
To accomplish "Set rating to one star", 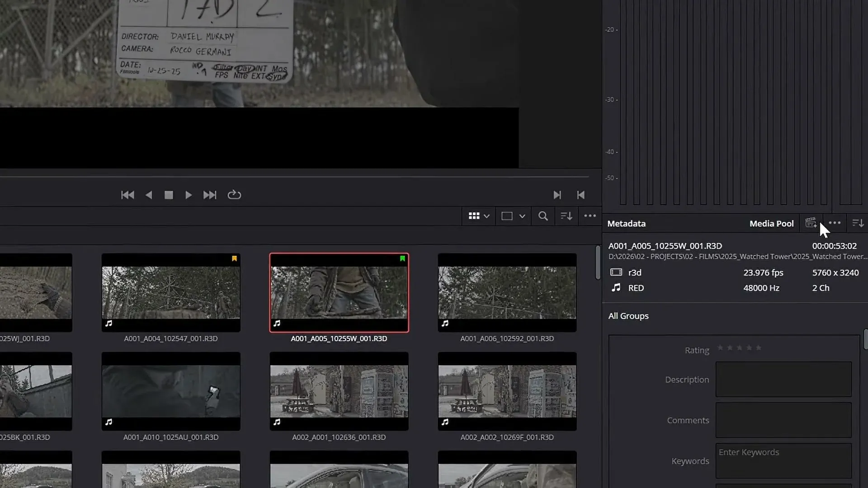I will [720, 347].
